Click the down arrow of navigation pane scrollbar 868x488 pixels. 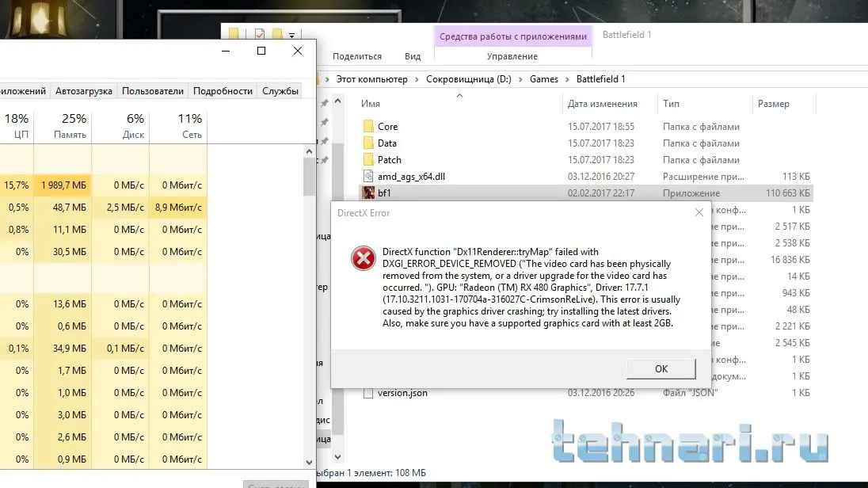click(337, 457)
